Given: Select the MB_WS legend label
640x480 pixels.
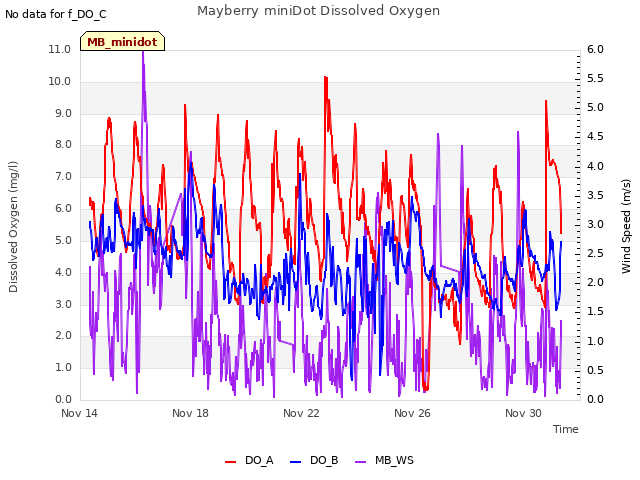Looking at the screenshot, I should pyautogui.click(x=394, y=460).
